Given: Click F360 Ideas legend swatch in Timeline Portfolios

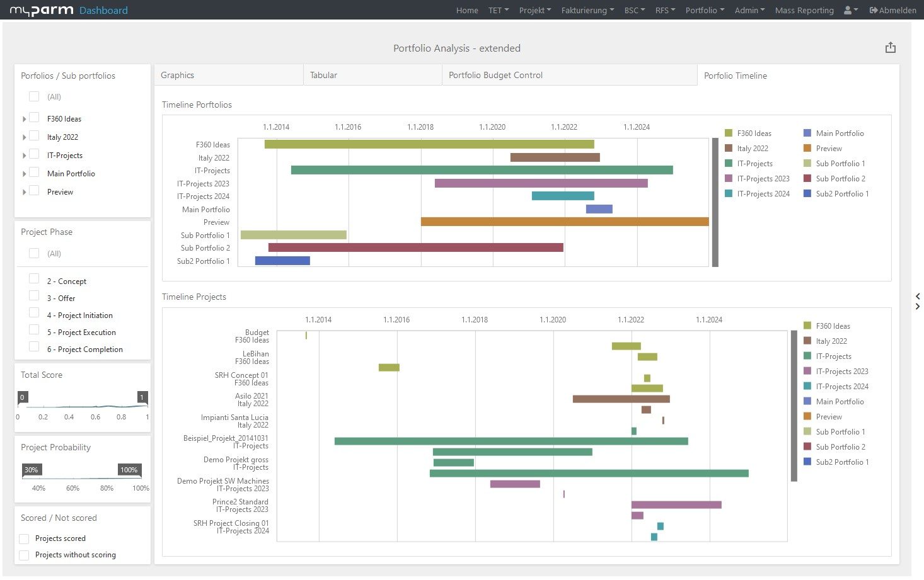Looking at the screenshot, I should click(729, 134).
